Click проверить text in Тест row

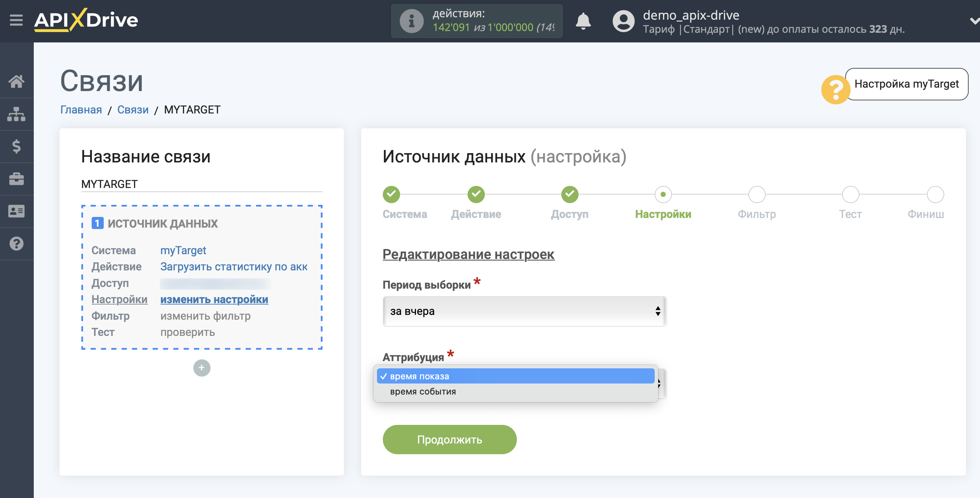click(x=187, y=332)
